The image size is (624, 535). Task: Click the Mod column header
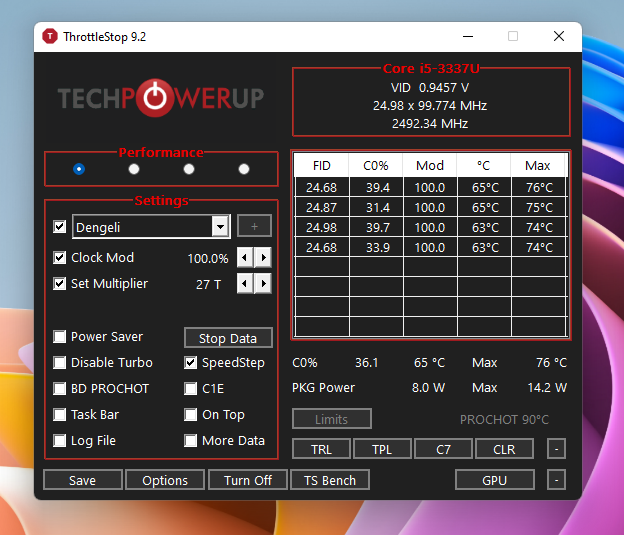click(x=430, y=166)
